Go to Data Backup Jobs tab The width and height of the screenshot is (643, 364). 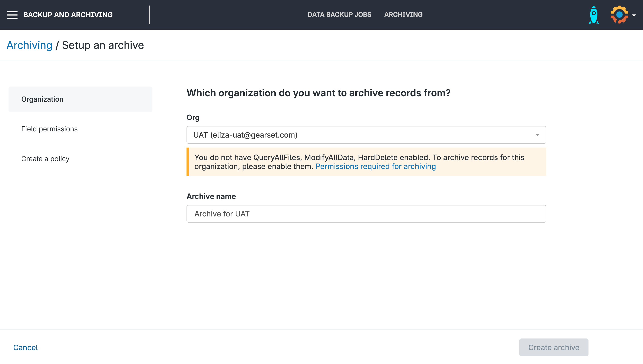tap(339, 14)
